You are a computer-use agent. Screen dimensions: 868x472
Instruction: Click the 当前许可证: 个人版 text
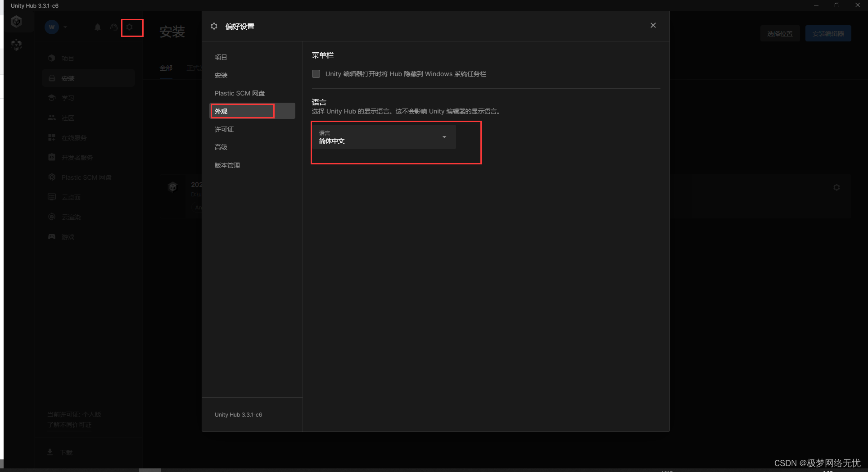74,414
